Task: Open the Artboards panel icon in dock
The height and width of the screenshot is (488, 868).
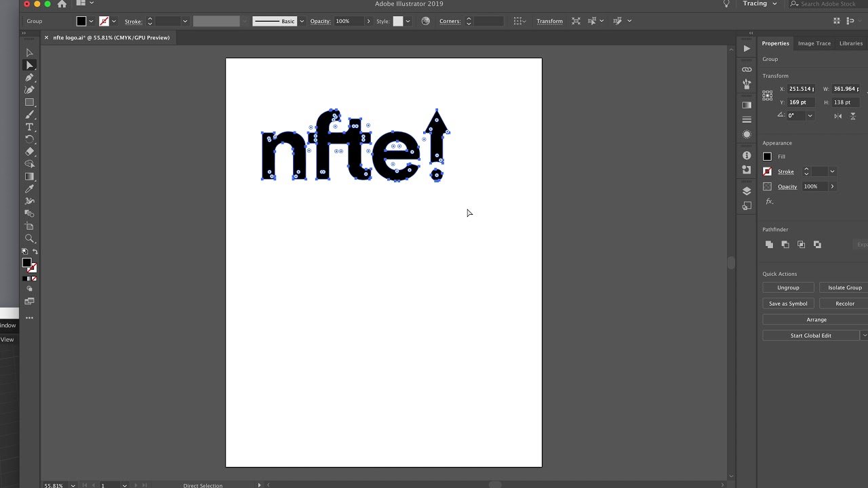Action: tap(747, 205)
